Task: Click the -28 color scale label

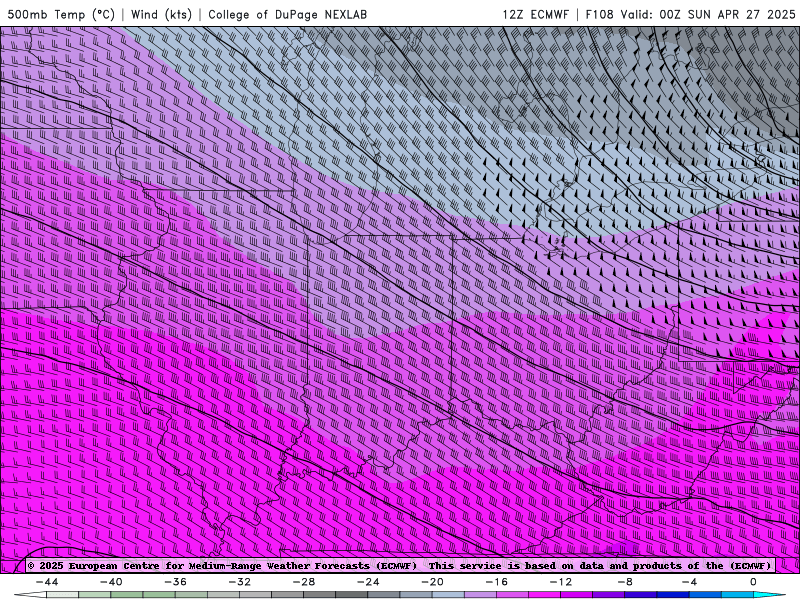Action: click(304, 582)
